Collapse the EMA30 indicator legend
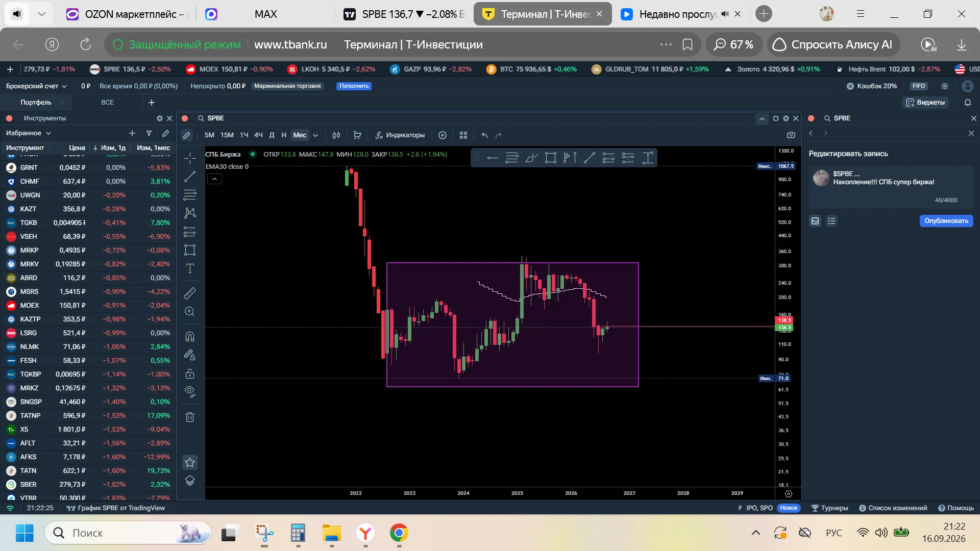The height and width of the screenshot is (551, 980). 214,179
